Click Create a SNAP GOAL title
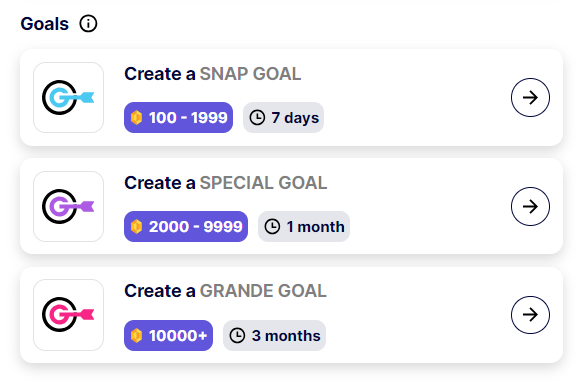 212,74
